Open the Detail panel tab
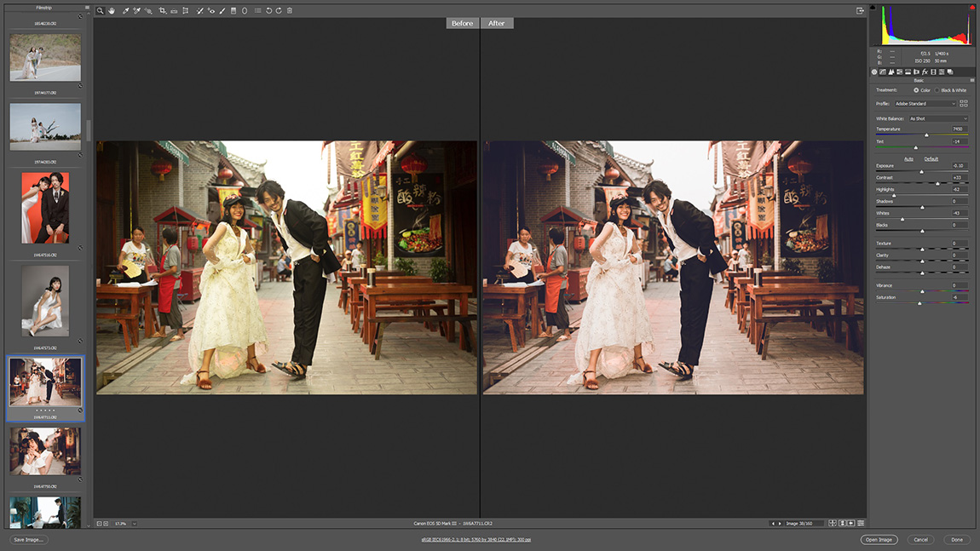This screenshot has height=551, width=980. (891, 72)
